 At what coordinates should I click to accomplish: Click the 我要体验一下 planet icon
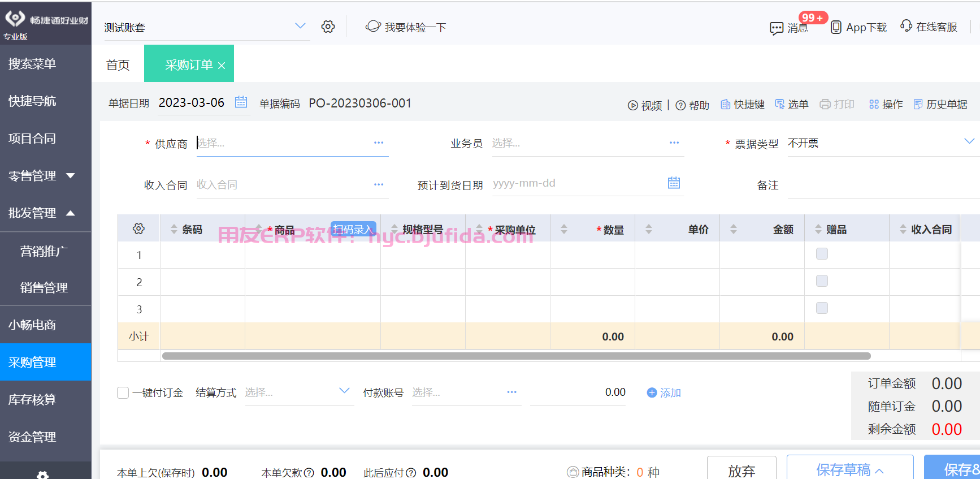[x=373, y=26]
